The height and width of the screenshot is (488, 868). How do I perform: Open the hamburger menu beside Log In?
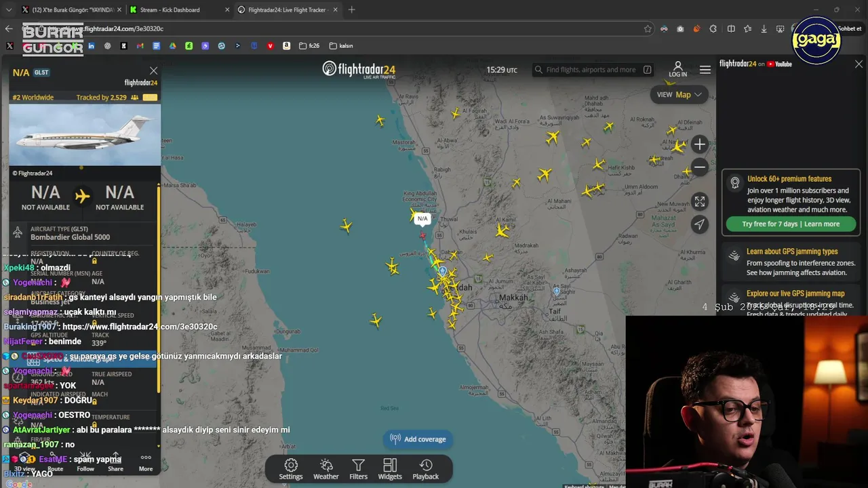pyautogui.click(x=705, y=70)
